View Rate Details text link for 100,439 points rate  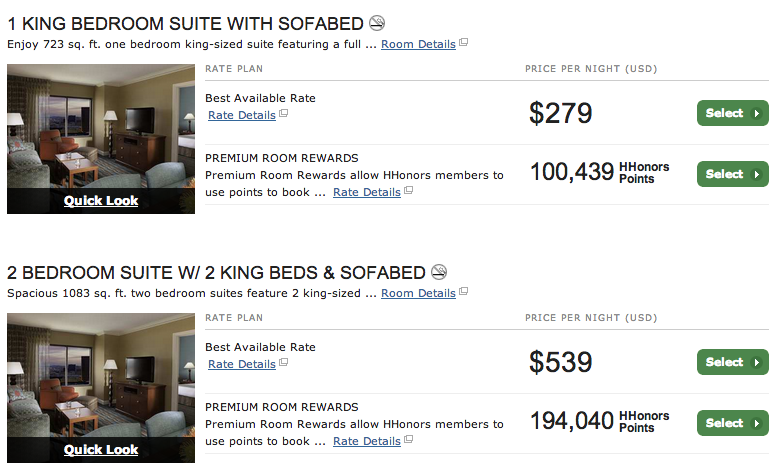(367, 192)
